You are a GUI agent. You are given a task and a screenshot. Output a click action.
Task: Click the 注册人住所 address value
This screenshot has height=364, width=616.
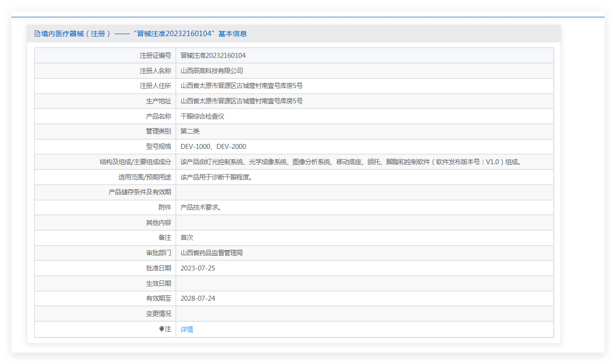pos(241,86)
